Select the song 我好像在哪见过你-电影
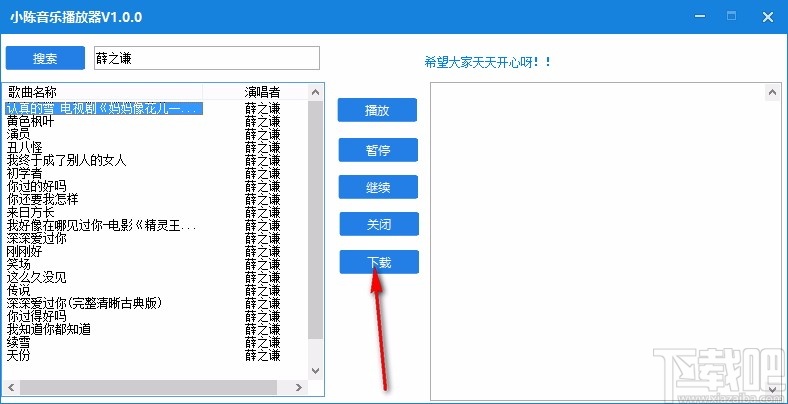 pos(101,226)
